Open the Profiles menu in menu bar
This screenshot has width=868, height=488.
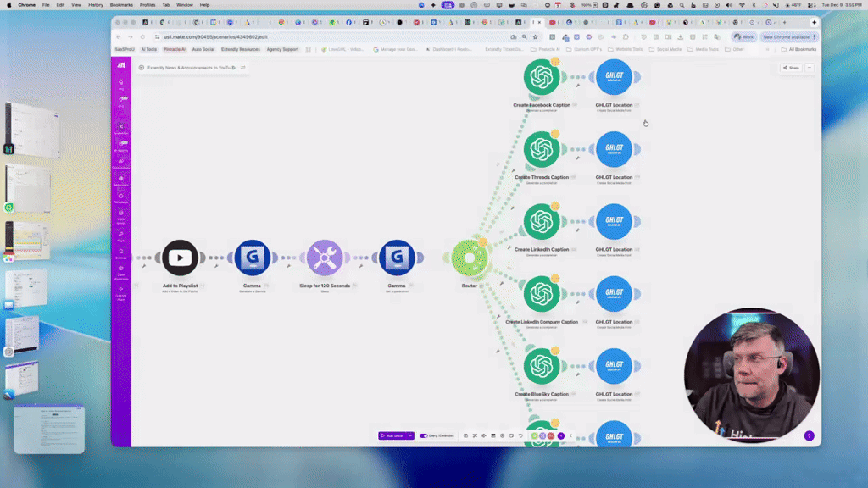coord(147,5)
